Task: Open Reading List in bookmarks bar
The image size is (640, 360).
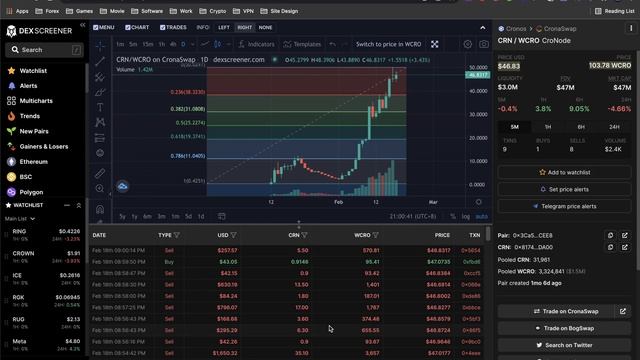Action: pyautogui.click(x=615, y=11)
